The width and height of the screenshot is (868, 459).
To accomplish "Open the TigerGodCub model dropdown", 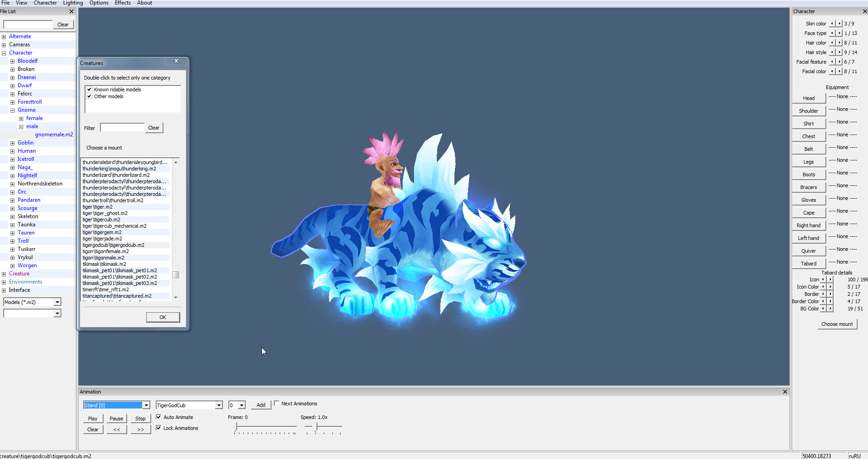I will point(219,405).
